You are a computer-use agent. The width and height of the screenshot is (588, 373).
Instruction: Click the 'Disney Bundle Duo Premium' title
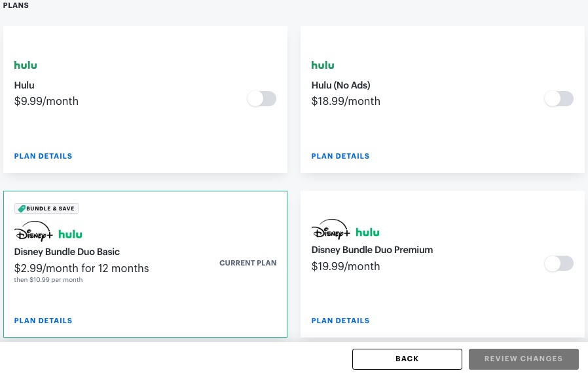pos(372,250)
